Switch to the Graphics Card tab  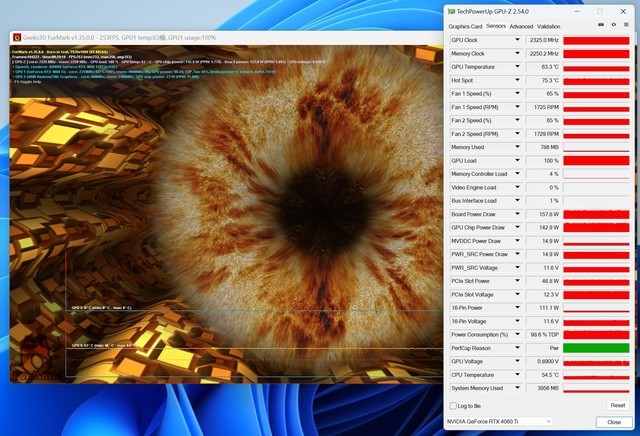465,26
